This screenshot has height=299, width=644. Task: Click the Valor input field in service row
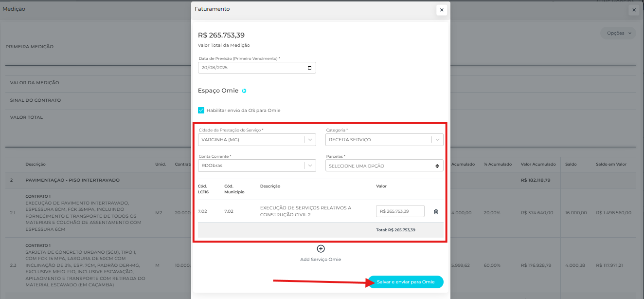pyautogui.click(x=400, y=211)
